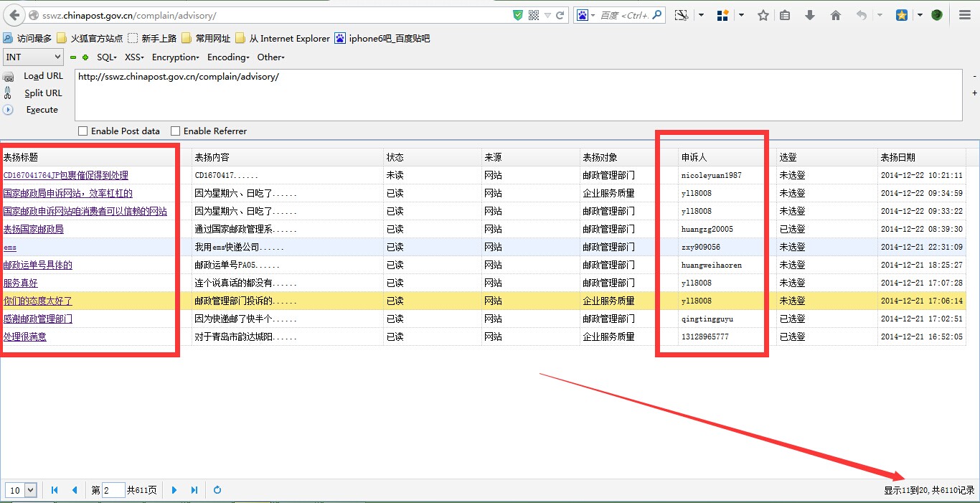Expand the dropdown beside the undo arrow

coord(880,15)
